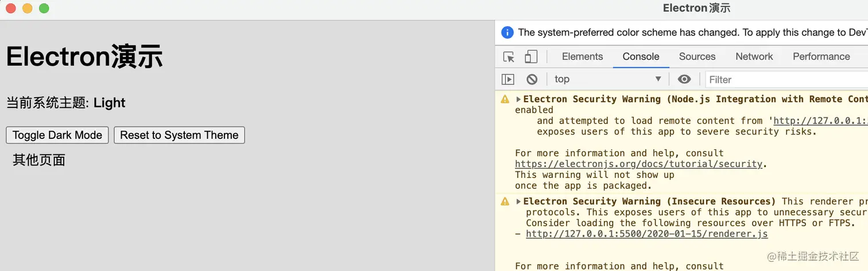Expand the Insecure Resources security warning
The height and width of the screenshot is (271, 868).
coord(518,202)
